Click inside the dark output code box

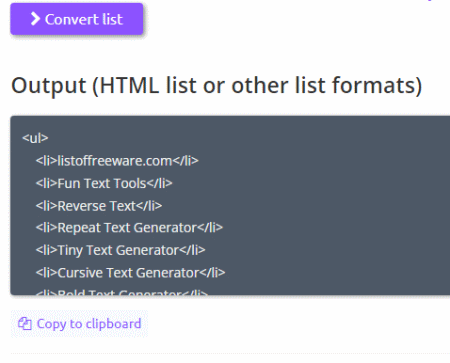pos(230,205)
